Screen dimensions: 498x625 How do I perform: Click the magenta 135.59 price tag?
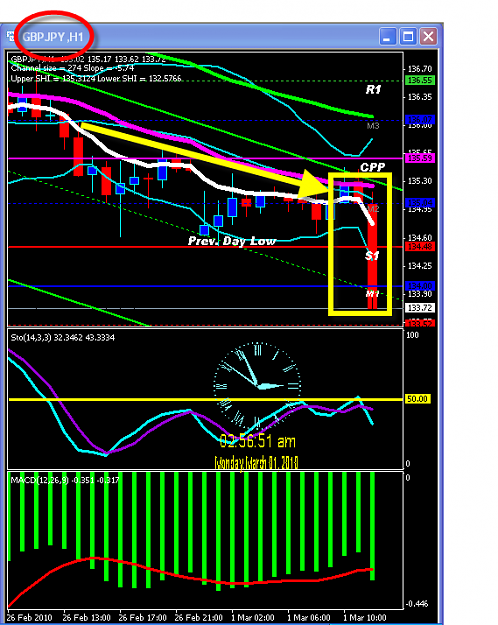click(x=420, y=158)
